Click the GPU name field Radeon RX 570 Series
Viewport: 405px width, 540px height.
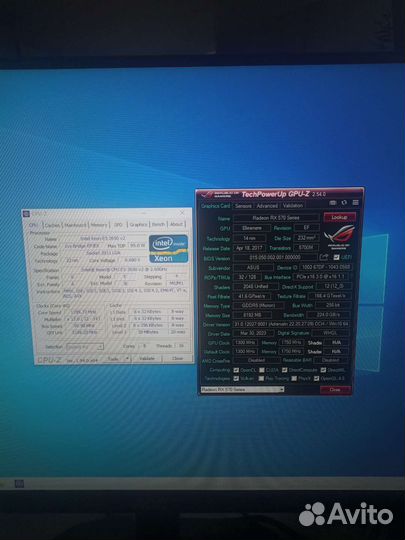pyautogui.click(x=276, y=218)
